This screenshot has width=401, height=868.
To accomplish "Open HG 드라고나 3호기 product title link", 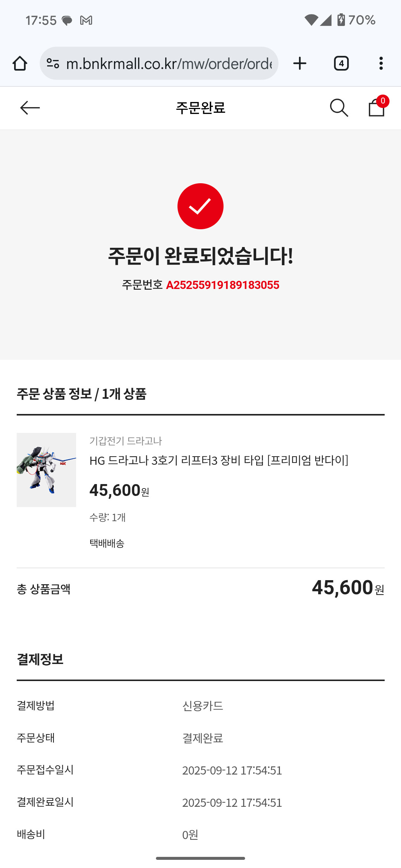I will point(219,460).
